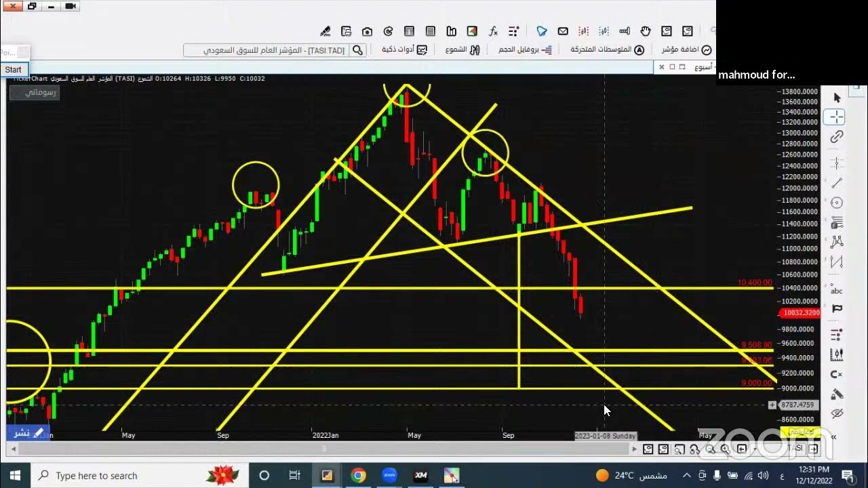Click the Windows search box

(140, 475)
